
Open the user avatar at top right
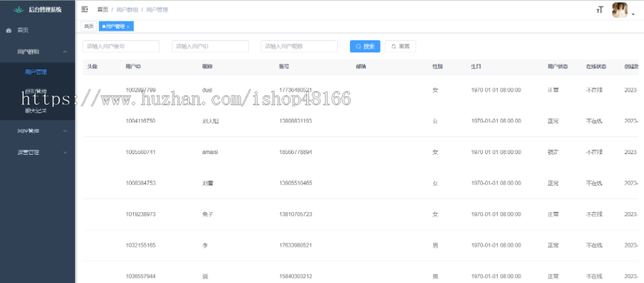pyautogui.click(x=620, y=10)
